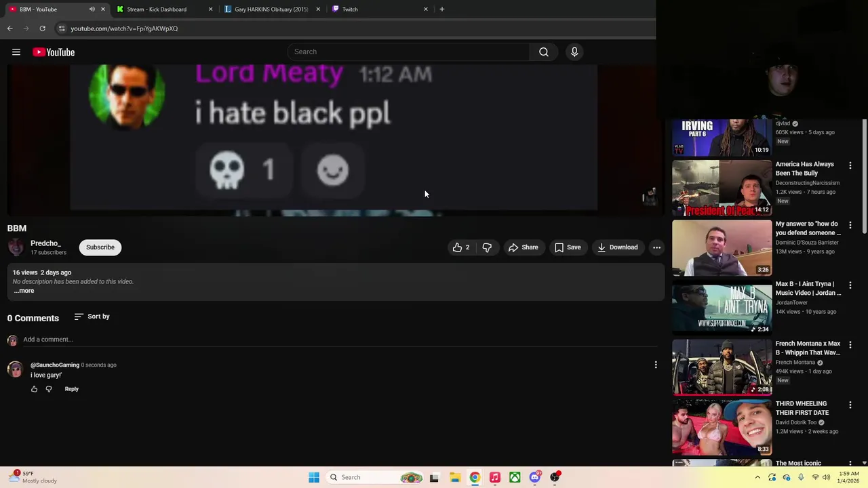Image resolution: width=868 pixels, height=488 pixels.
Task: Play America Has Always Been The Bully thumbnail
Action: pos(722,188)
